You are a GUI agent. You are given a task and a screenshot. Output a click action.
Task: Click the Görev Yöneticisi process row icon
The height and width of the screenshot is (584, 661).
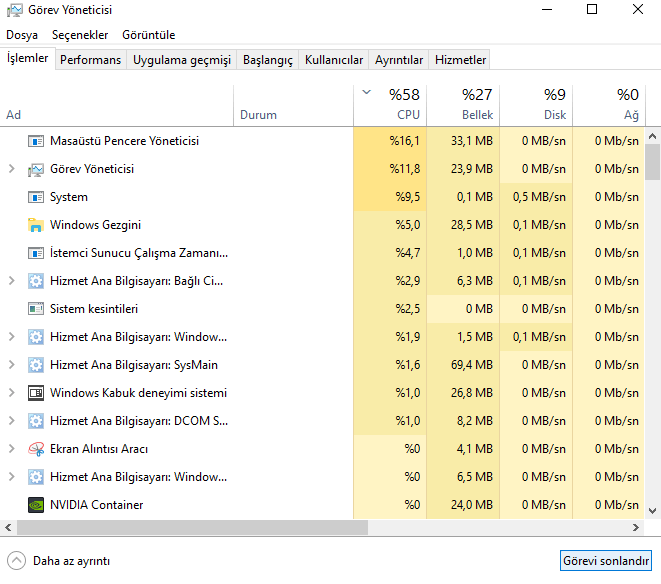(36, 169)
